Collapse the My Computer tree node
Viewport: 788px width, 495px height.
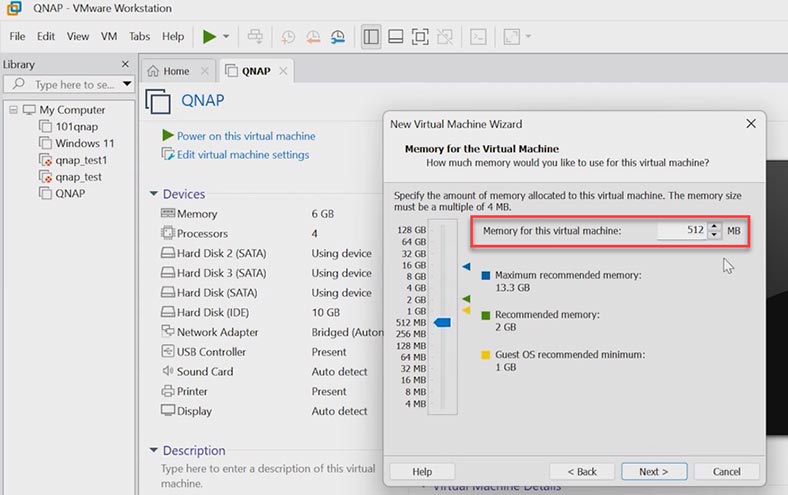pos(14,110)
